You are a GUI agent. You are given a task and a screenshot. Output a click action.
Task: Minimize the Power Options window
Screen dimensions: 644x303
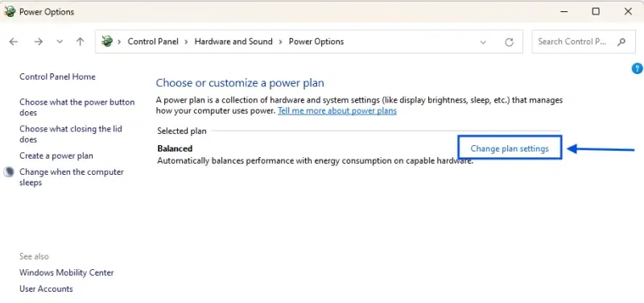(563, 11)
